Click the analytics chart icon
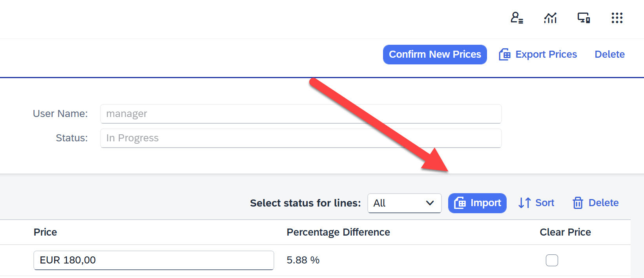This screenshot has height=278, width=644. click(x=550, y=18)
